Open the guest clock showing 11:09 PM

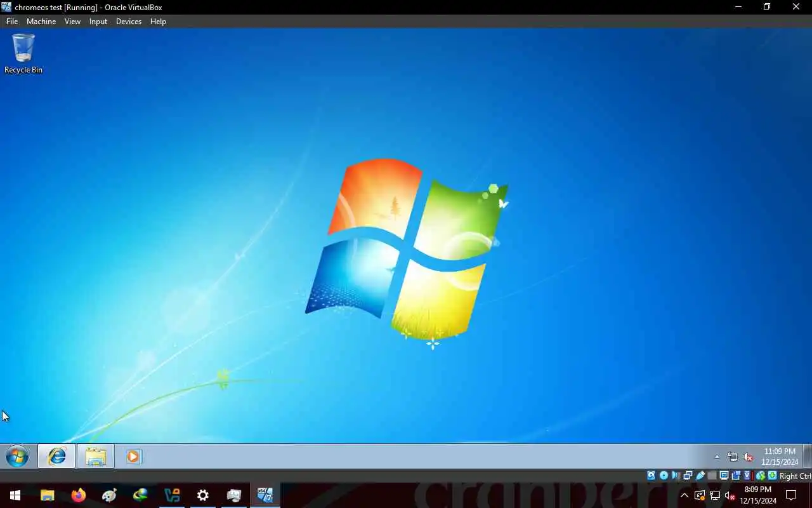(x=780, y=457)
